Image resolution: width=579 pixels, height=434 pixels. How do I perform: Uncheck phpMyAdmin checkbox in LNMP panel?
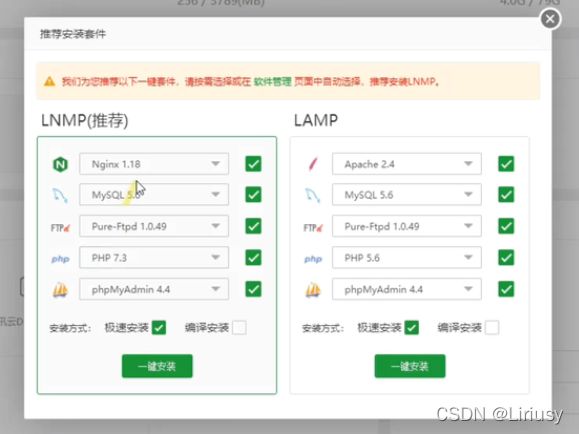(x=253, y=289)
